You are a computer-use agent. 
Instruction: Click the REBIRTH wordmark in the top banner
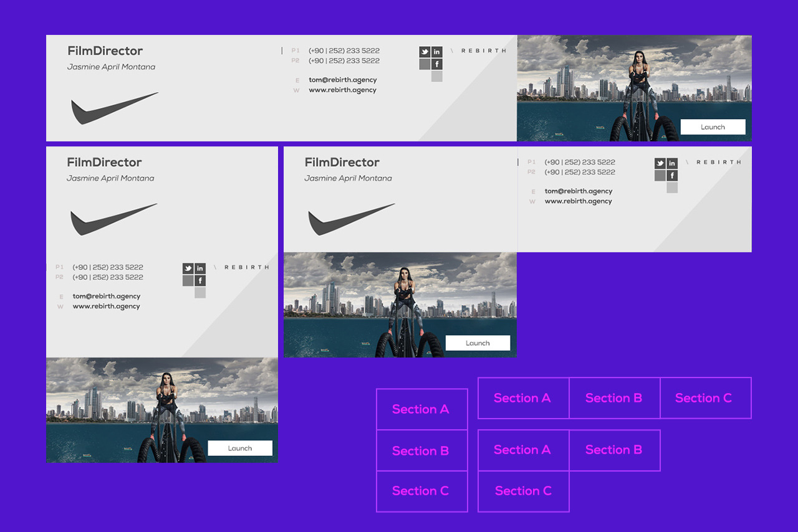click(483, 51)
